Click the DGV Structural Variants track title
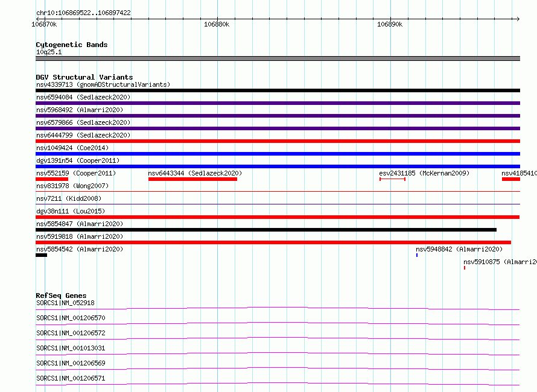 tap(84, 77)
